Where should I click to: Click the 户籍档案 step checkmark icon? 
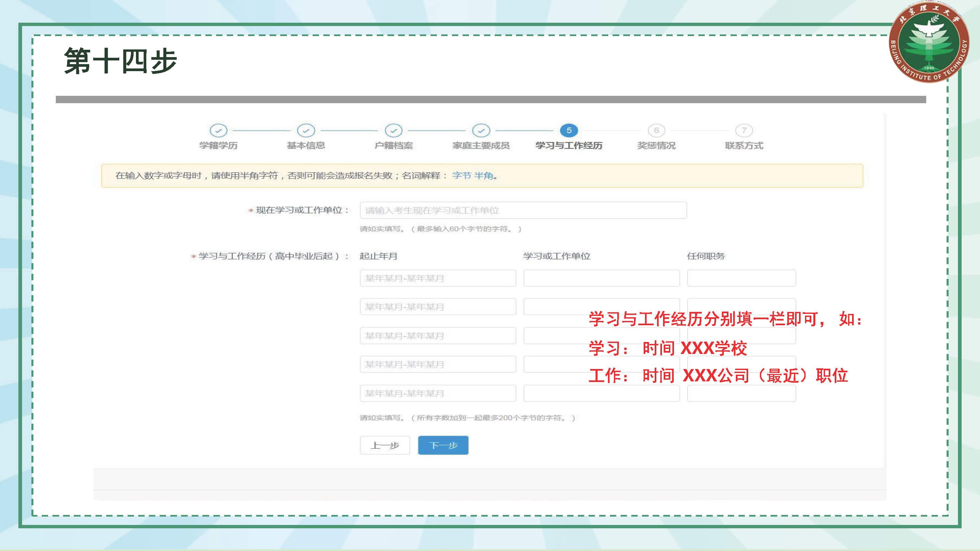coord(393,131)
